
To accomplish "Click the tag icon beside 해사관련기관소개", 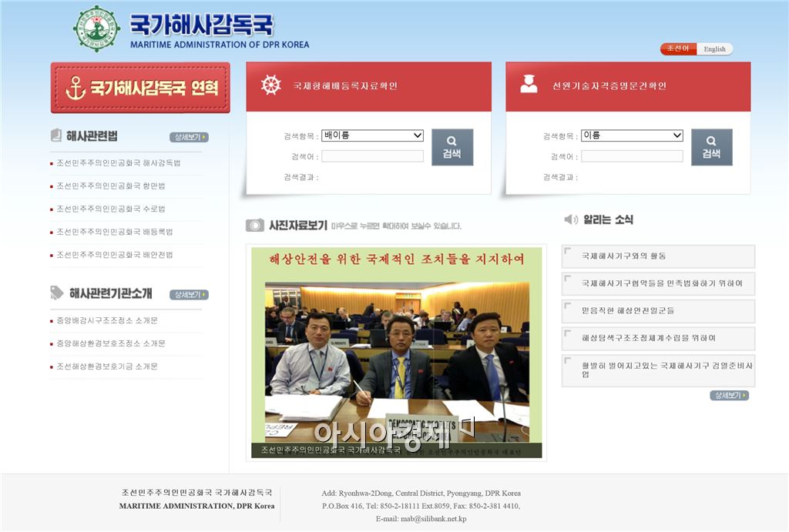I will click(x=57, y=293).
